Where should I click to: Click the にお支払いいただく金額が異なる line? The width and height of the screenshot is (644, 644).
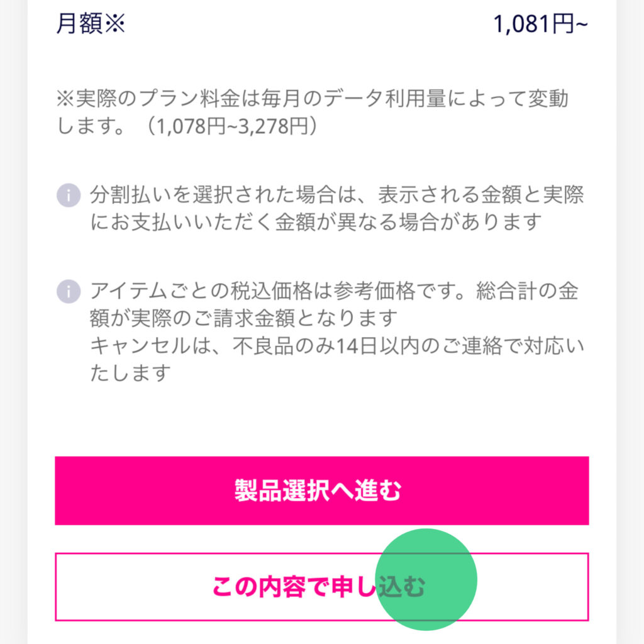(x=316, y=222)
